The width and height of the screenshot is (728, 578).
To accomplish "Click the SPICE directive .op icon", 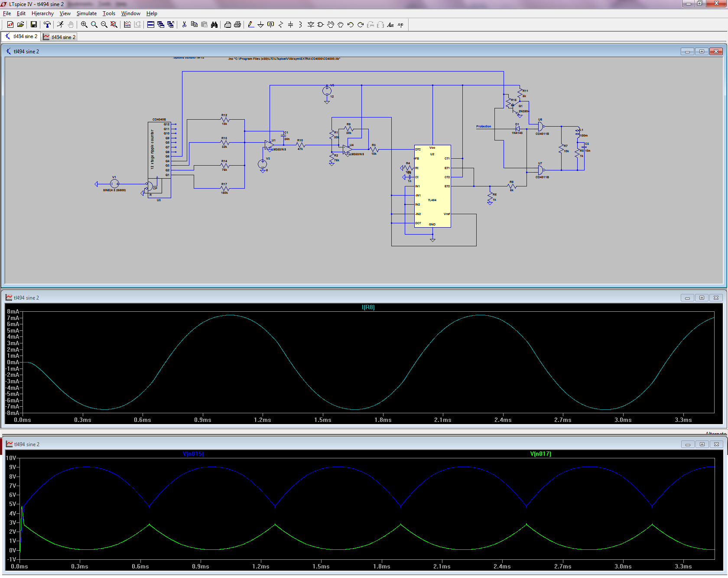I will (400, 25).
